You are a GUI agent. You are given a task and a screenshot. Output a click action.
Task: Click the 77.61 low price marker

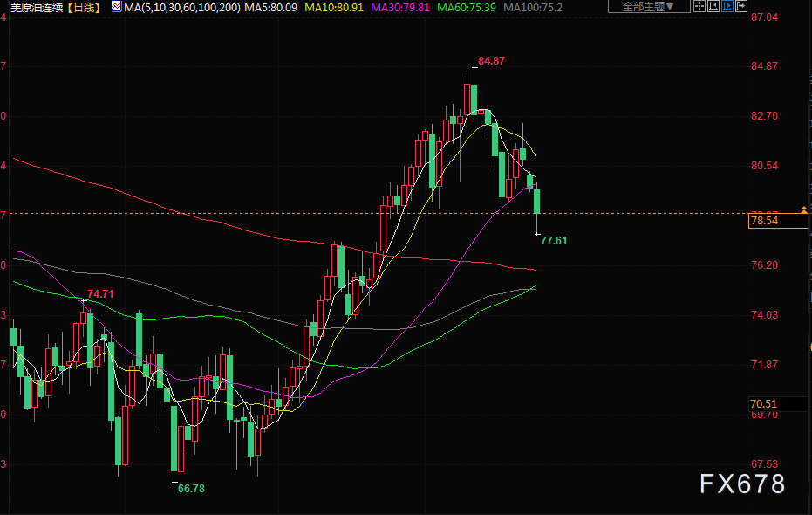554,240
